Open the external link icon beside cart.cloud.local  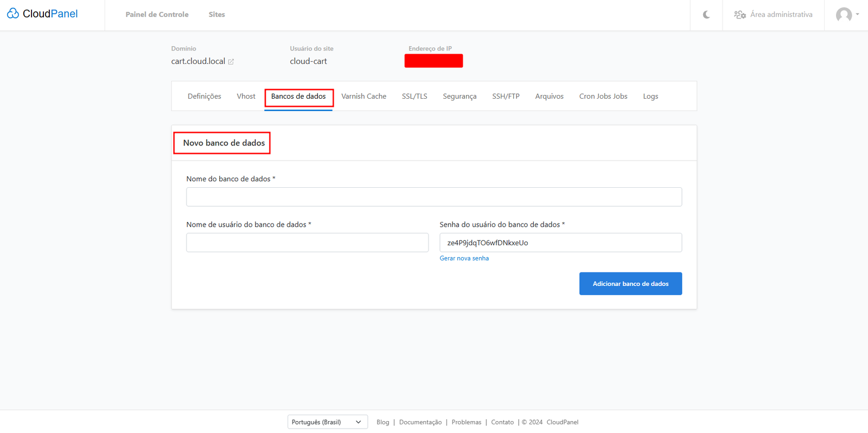(x=231, y=62)
